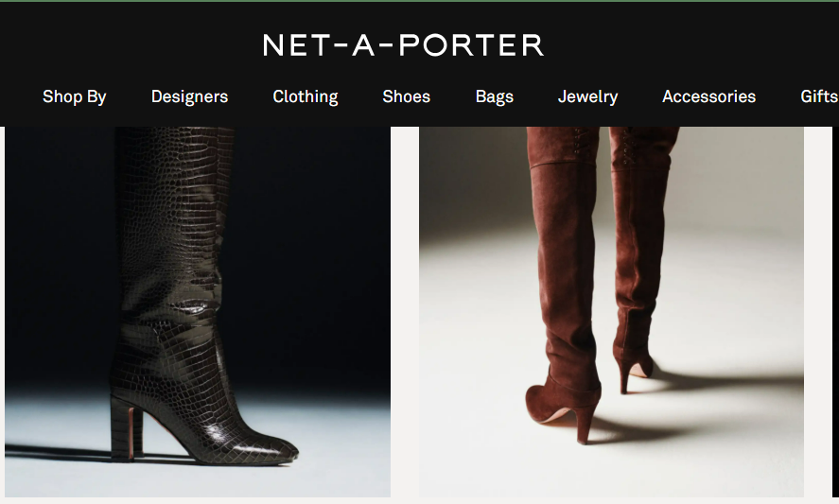Open the Accessories category
Viewport: 839px width, 504px height.
709,96
